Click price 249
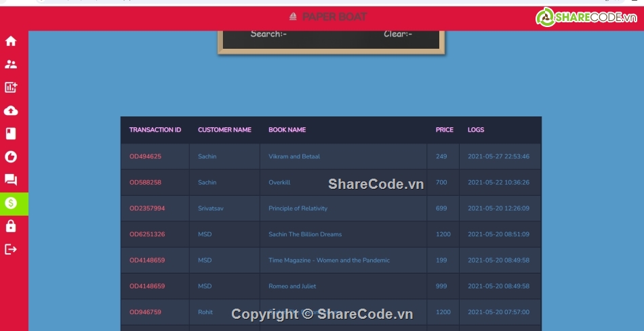 coord(441,156)
